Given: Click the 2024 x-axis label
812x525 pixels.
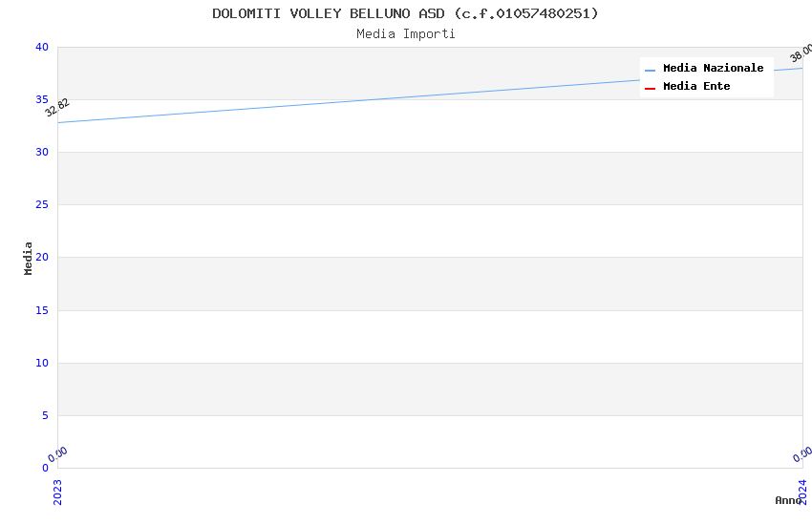Looking at the screenshot, I should click(802, 492).
